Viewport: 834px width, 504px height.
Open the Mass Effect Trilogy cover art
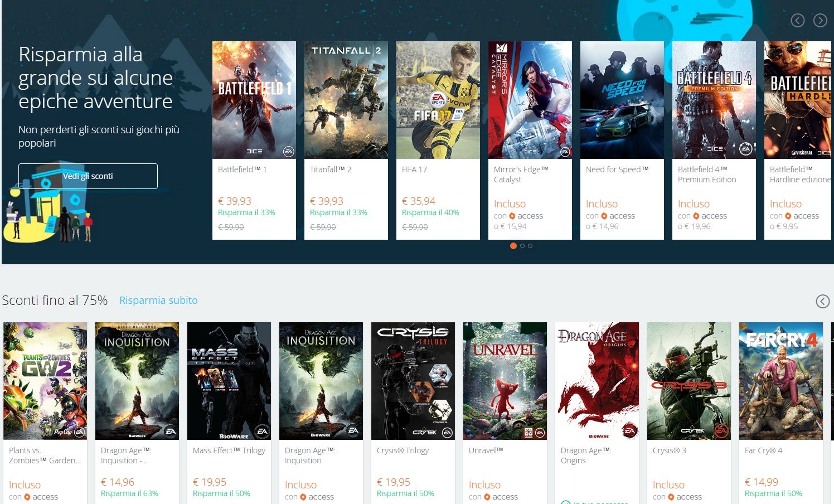coord(229,381)
